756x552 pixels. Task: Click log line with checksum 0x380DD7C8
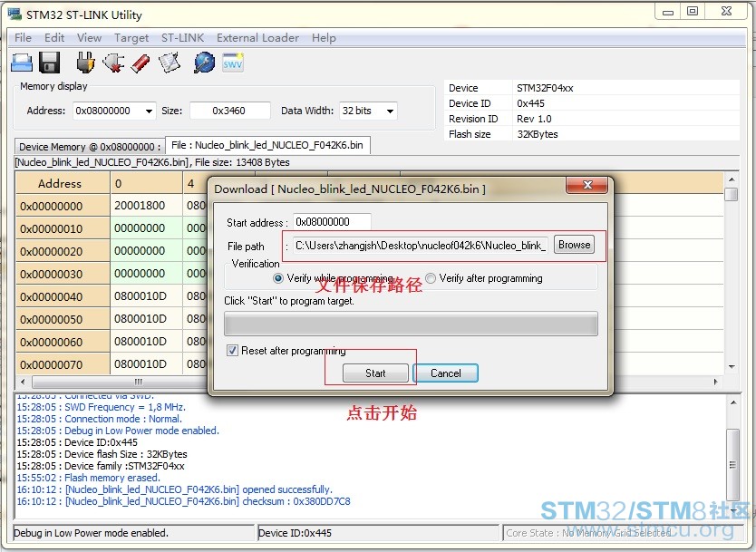pyautogui.click(x=184, y=501)
